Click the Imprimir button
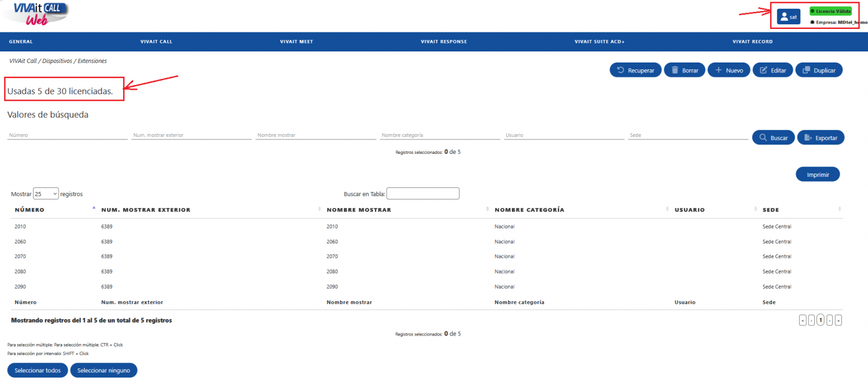The width and height of the screenshot is (868, 384). pyautogui.click(x=818, y=174)
